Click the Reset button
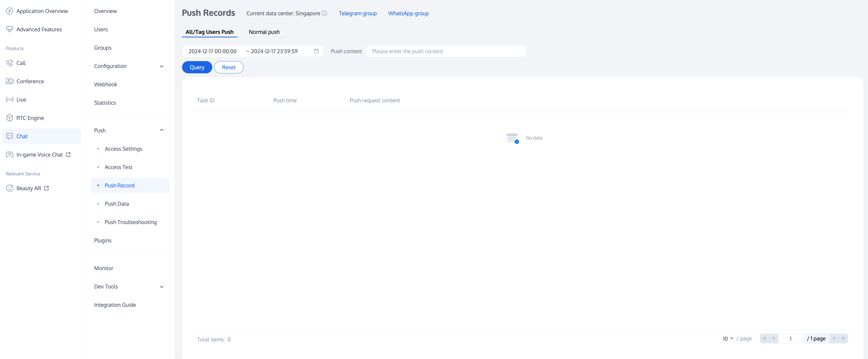Viewport: 868px width, 359px height. pos(229,67)
